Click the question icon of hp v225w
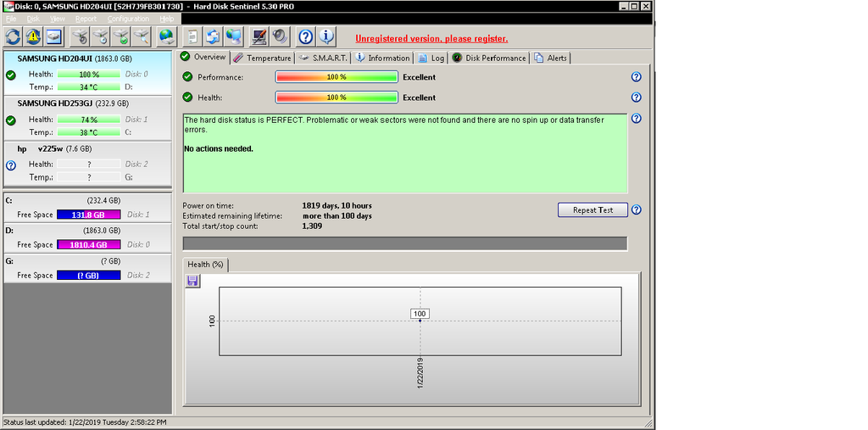Screen dimensions: 868x430 (10, 165)
